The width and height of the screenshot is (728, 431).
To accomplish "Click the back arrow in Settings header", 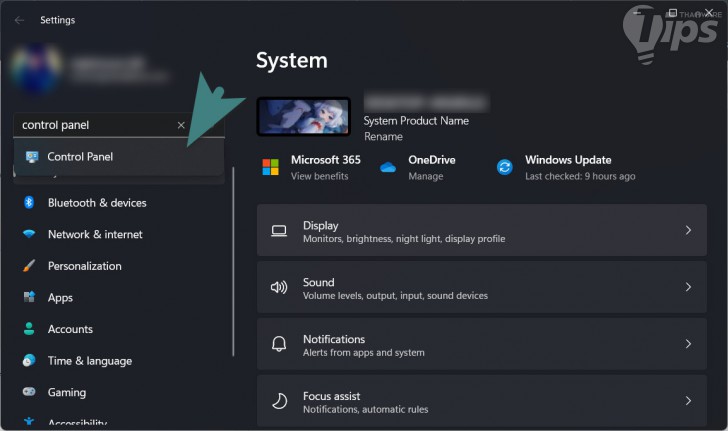I will [19, 20].
